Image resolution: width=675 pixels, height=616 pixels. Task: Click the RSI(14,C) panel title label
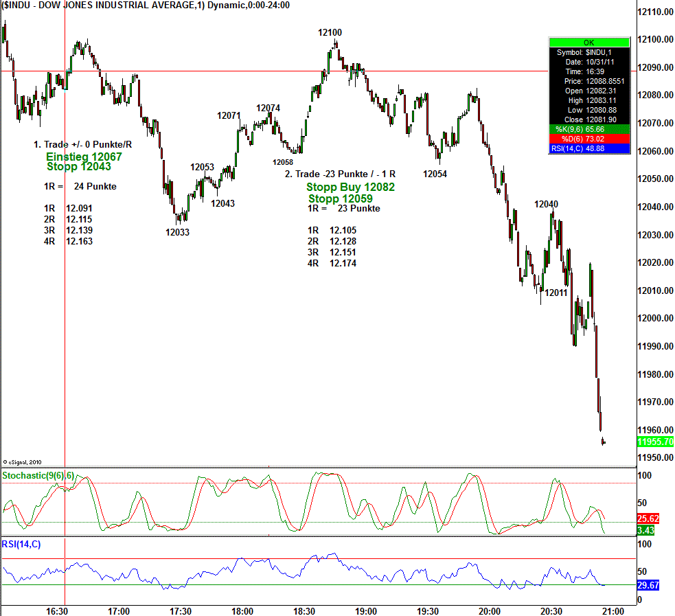[21, 545]
